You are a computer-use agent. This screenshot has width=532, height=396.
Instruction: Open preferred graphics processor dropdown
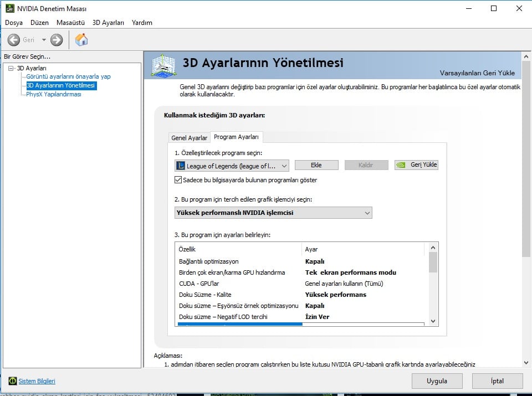pos(273,213)
